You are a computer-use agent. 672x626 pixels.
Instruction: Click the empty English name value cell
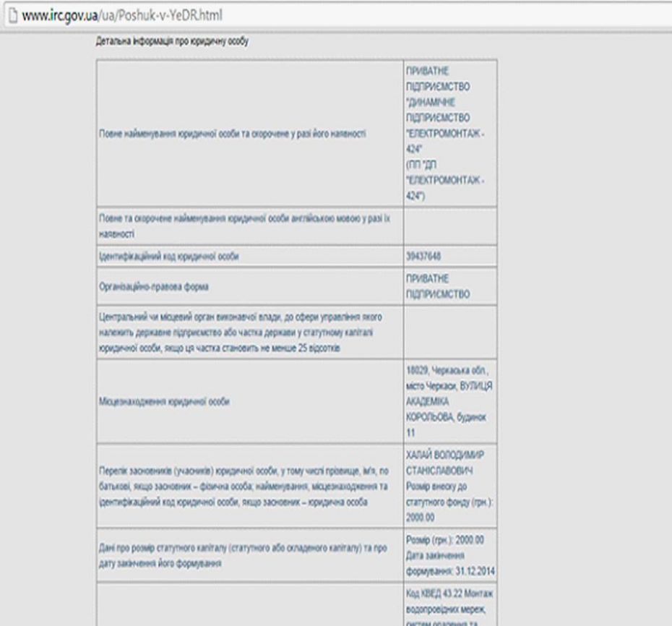click(449, 226)
